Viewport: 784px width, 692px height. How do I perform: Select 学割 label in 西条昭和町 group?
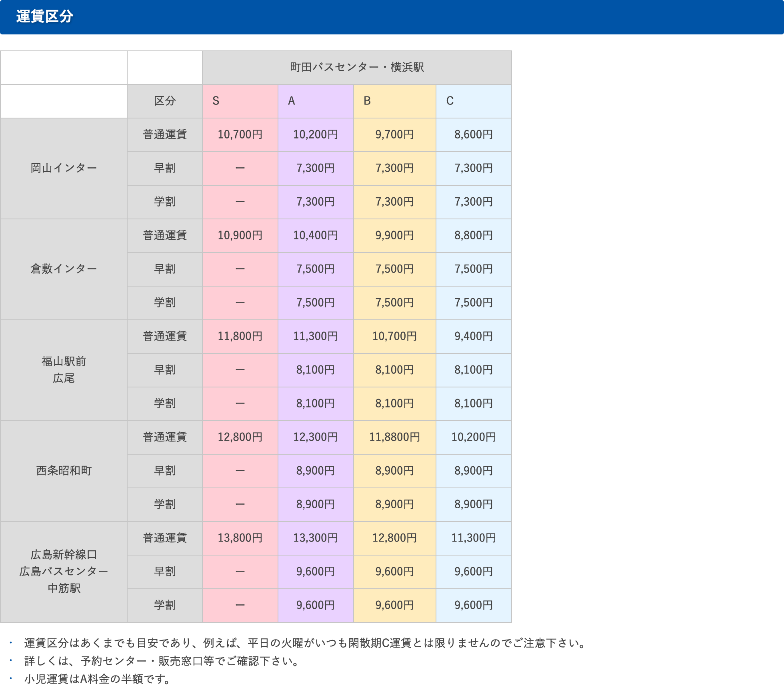(x=165, y=504)
